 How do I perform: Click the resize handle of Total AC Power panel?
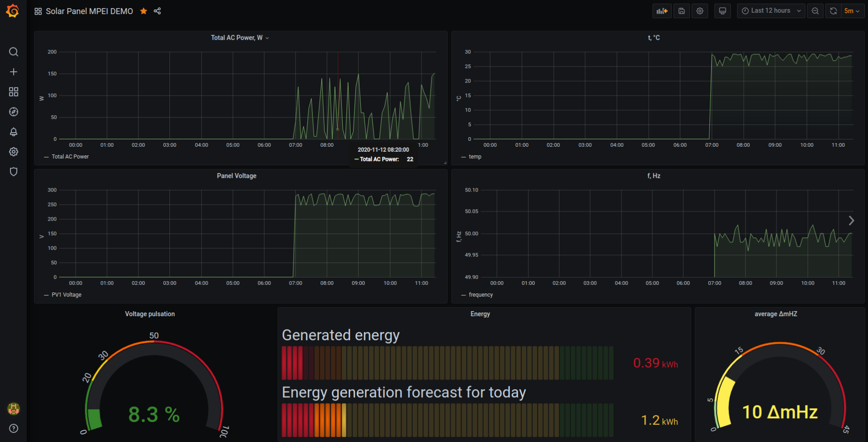(x=445, y=163)
